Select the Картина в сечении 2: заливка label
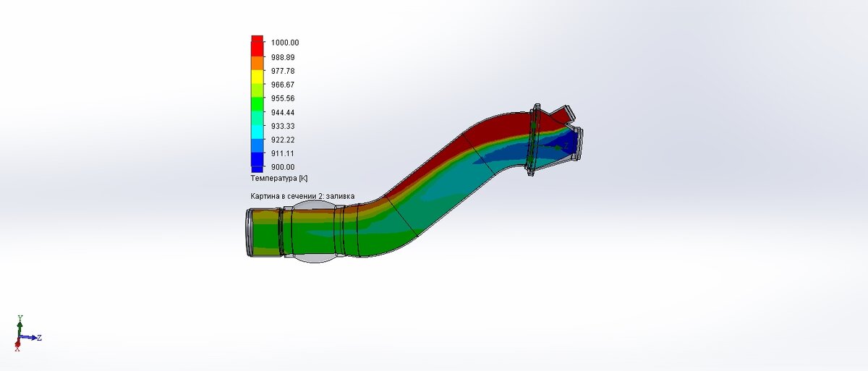This screenshot has height=371, width=868. click(x=302, y=196)
